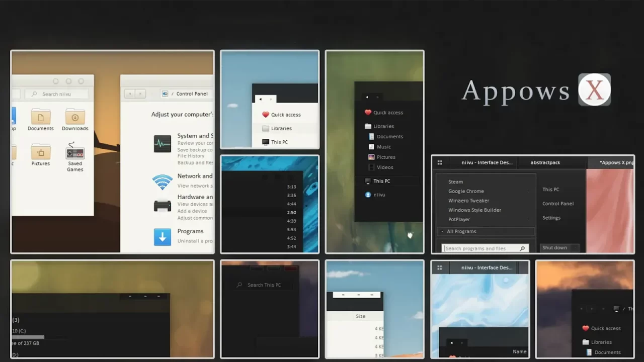
Task: Select Quick access in the light navigation pane
Action: (x=281, y=115)
